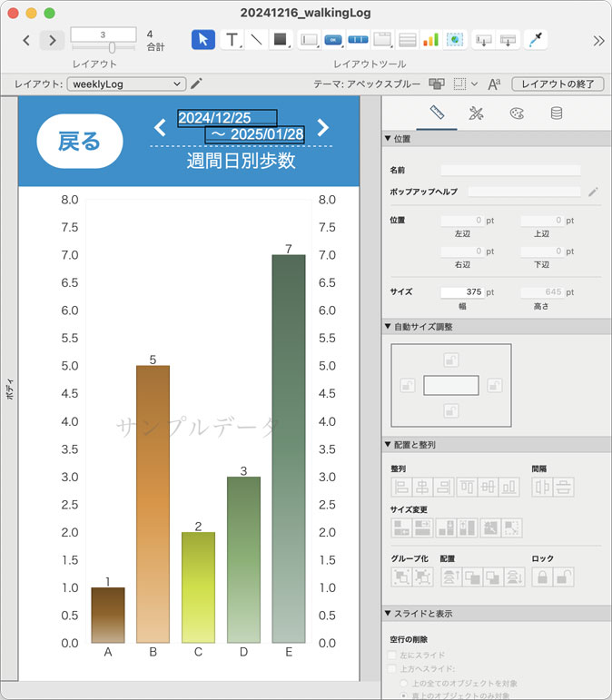Viewport: 612px width, 700px height.
Task: Select the 2024/12/25 date field object
Action: point(227,118)
